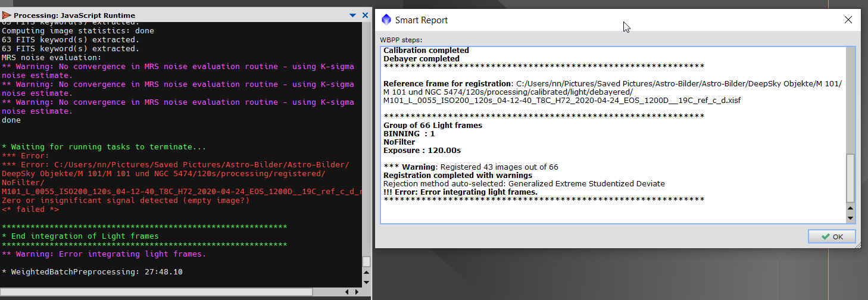Screen dimensions: 868x300
Task: Click the console scroll-right arrow
Action: click(358, 292)
